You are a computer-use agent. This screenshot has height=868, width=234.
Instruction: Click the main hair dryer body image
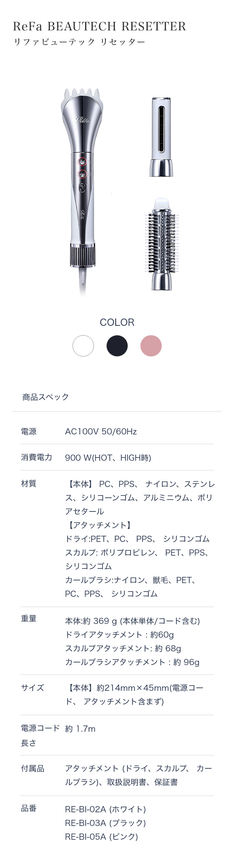(82, 192)
